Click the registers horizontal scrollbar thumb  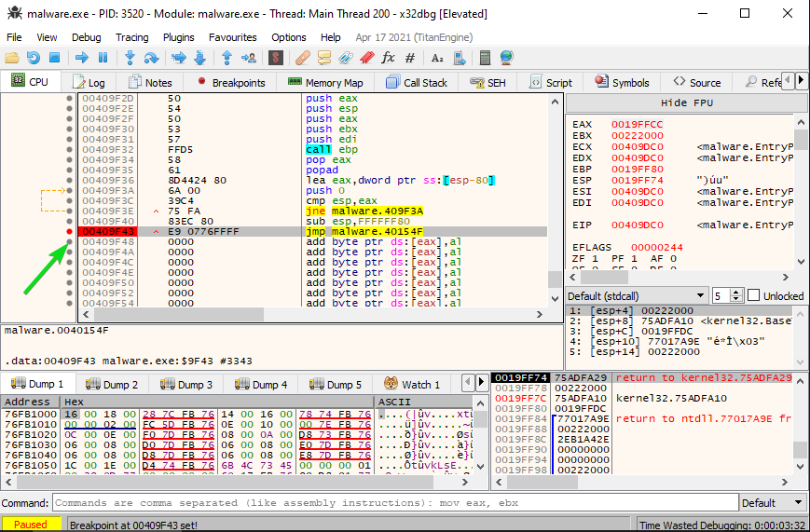point(604,278)
